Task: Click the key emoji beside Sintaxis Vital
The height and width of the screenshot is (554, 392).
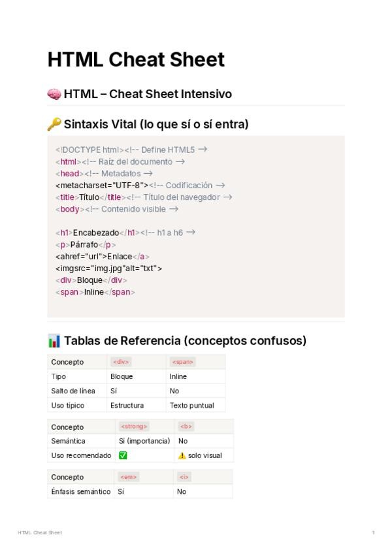Action: pyautogui.click(x=54, y=124)
